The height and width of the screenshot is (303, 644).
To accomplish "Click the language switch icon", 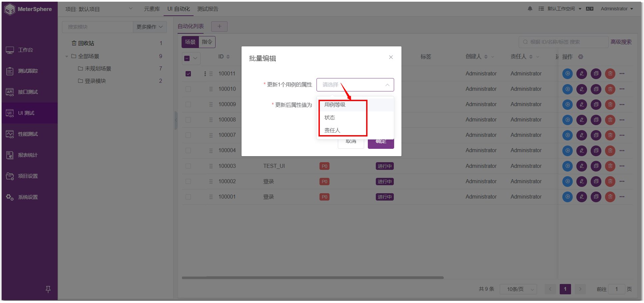I will point(590,9).
